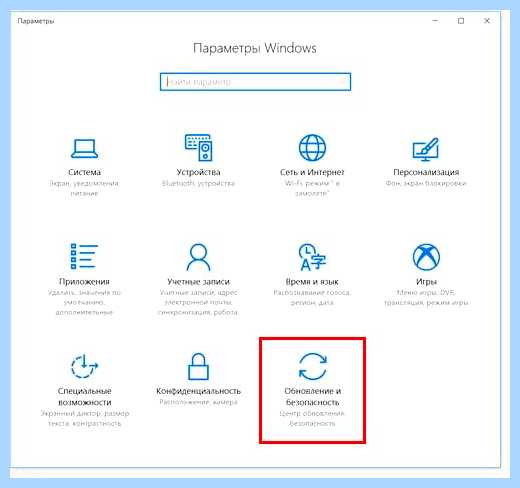Image resolution: width=520 pixels, height=488 pixels.
Task: Click the Фон, экран блокировки description
Action: (x=426, y=183)
